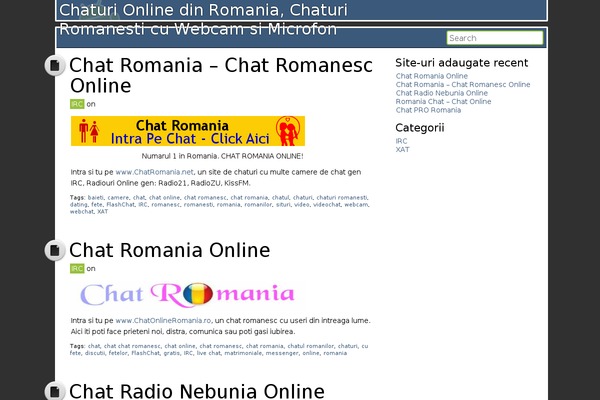The height and width of the screenshot is (400, 600).
Task: Click the matrimoniale tag
Action: [243, 353]
